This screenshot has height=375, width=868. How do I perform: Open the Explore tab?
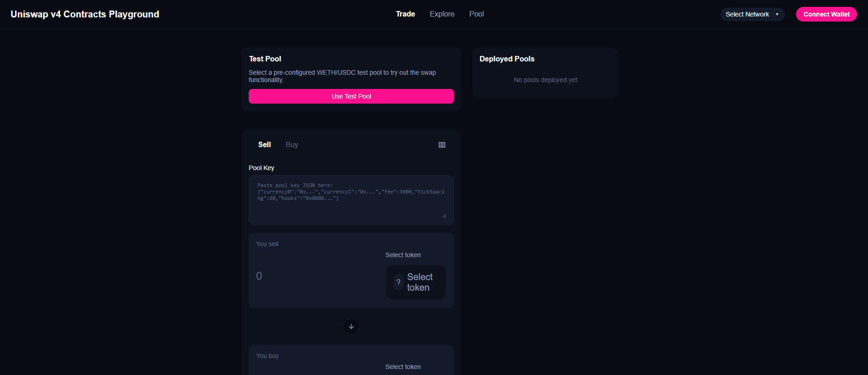pyautogui.click(x=442, y=14)
